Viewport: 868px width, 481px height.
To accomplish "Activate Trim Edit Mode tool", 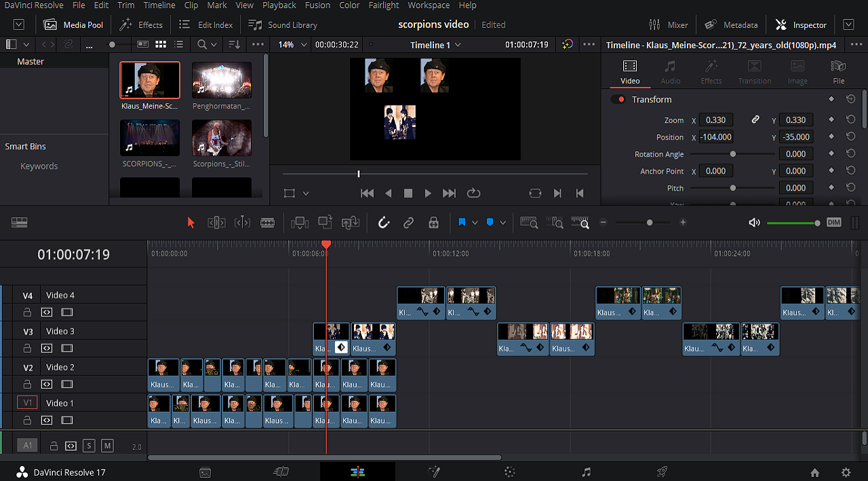I will tap(216, 223).
